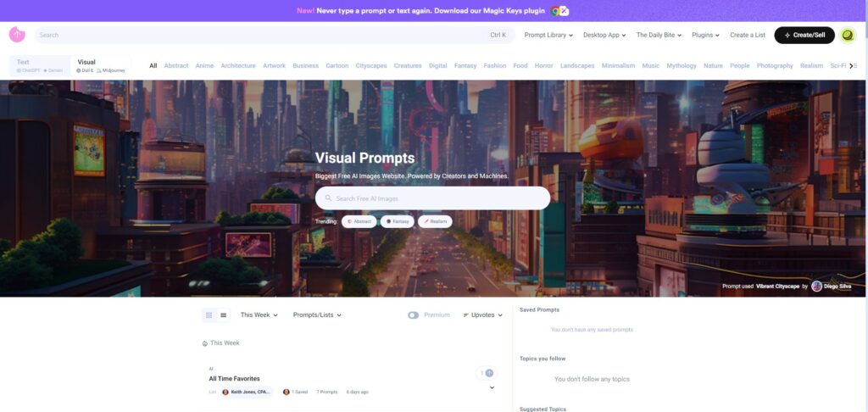This screenshot has height=412, width=868.
Task: Select the Photography category
Action: click(775, 66)
